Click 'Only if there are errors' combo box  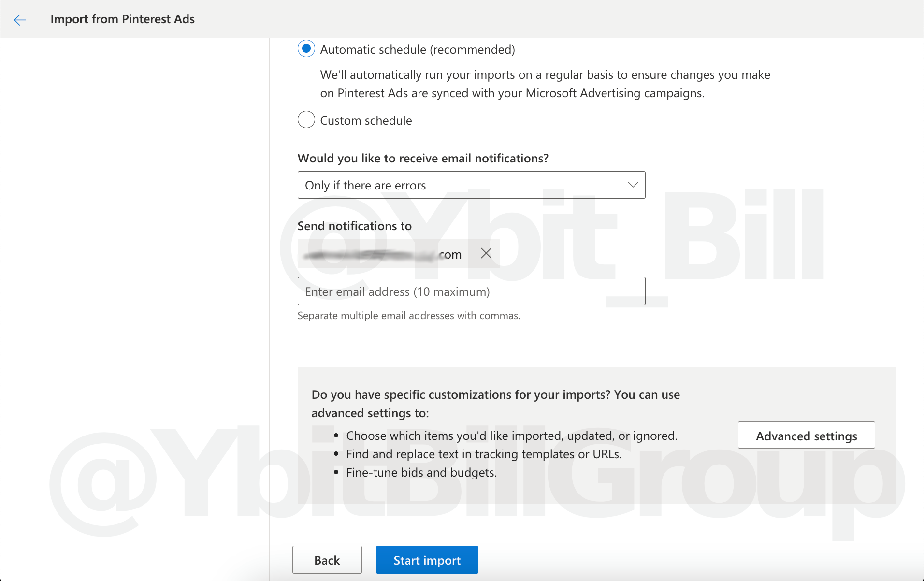(x=459, y=185)
